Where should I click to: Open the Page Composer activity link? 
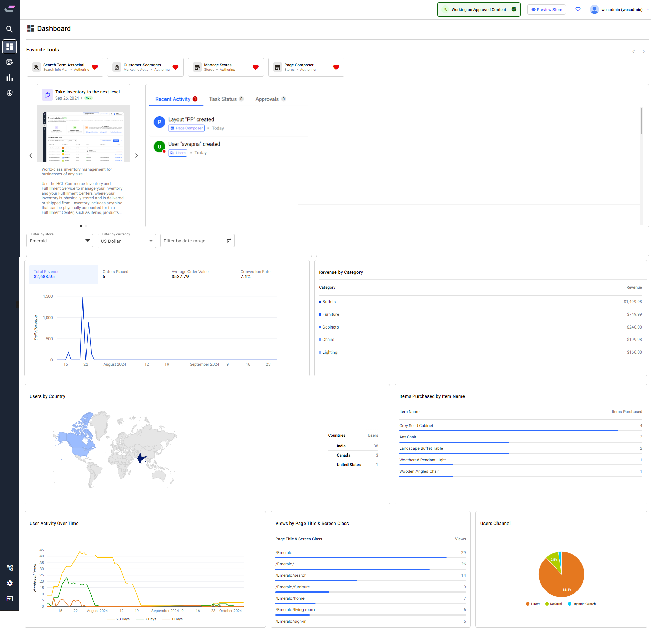coord(186,128)
